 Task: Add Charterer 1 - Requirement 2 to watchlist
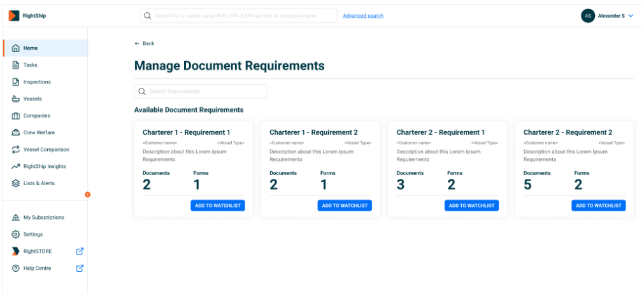pos(345,206)
